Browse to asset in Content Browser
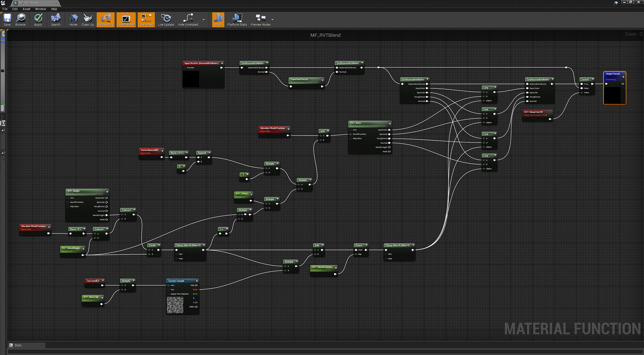This screenshot has height=355, width=644. pos(21,19)
